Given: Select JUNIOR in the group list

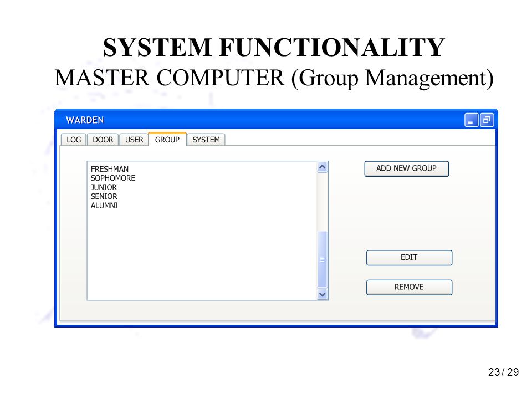Looking at the screenshot, I should pos(104,187).
